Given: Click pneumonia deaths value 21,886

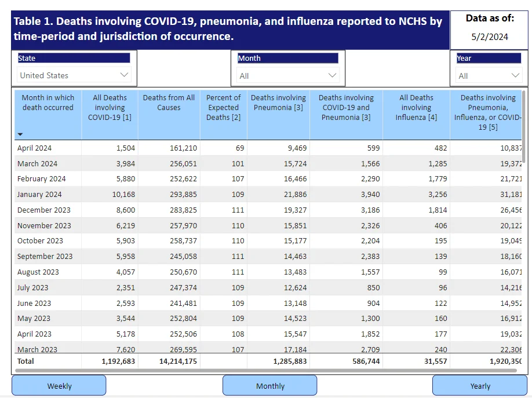Looking at the screenshot, I should 295,195.
